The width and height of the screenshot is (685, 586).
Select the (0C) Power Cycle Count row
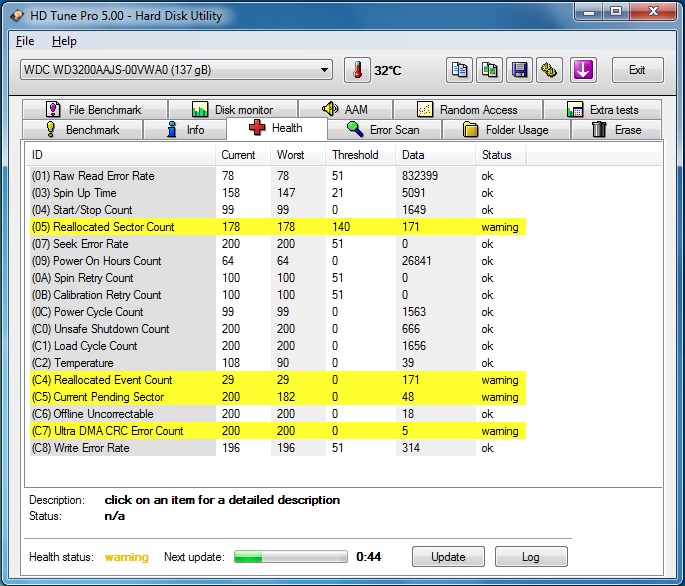click(278, 312)
